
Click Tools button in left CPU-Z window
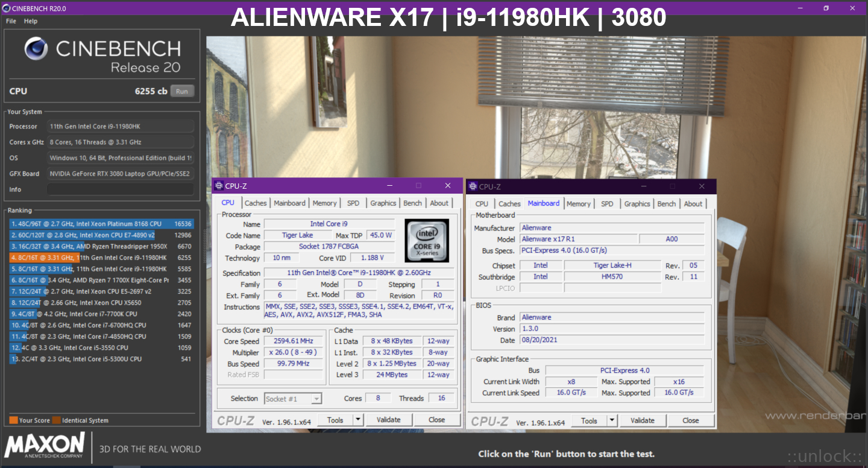point(335,420)
